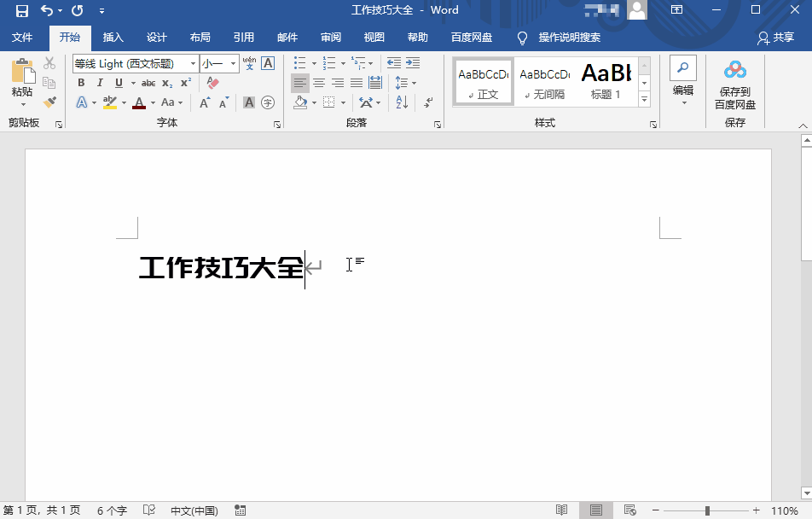The image size is (812, 519).
Task: Undo the last action
Action: coord(46,10)
